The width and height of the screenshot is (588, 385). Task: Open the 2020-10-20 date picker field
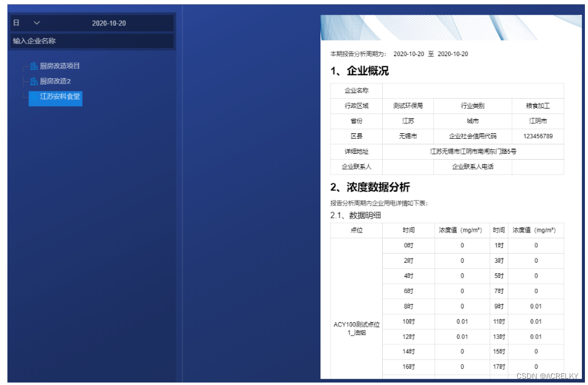pos(109,23)
